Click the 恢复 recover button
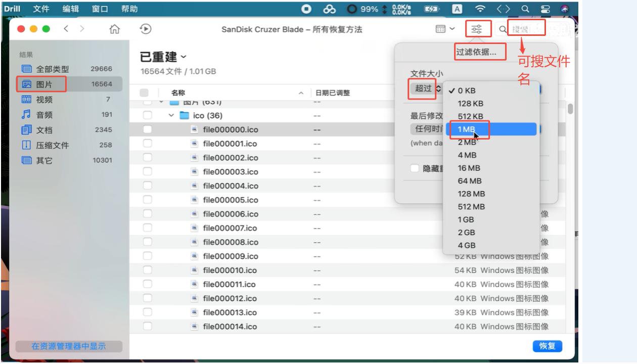The image size is (637, 364). (x=547, y=346)
